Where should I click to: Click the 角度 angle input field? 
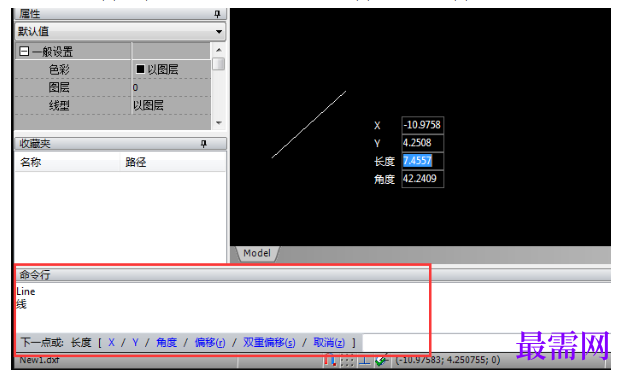coord(423,179)
